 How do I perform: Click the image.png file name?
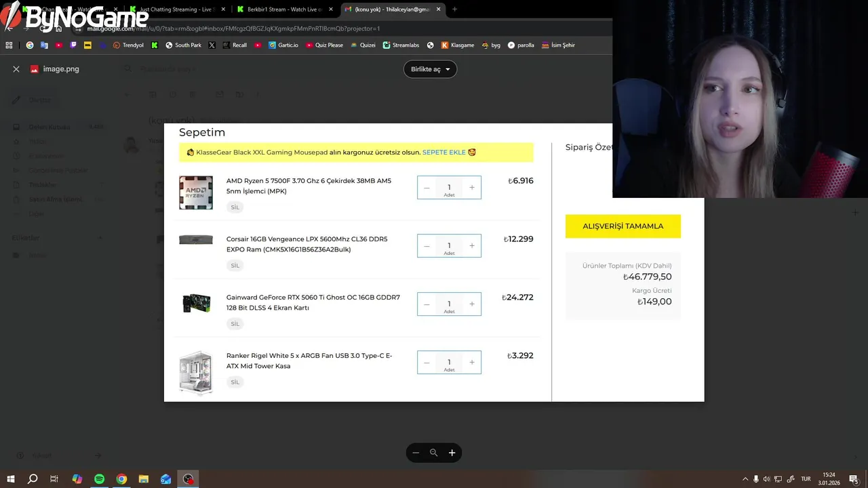(61, 69)
